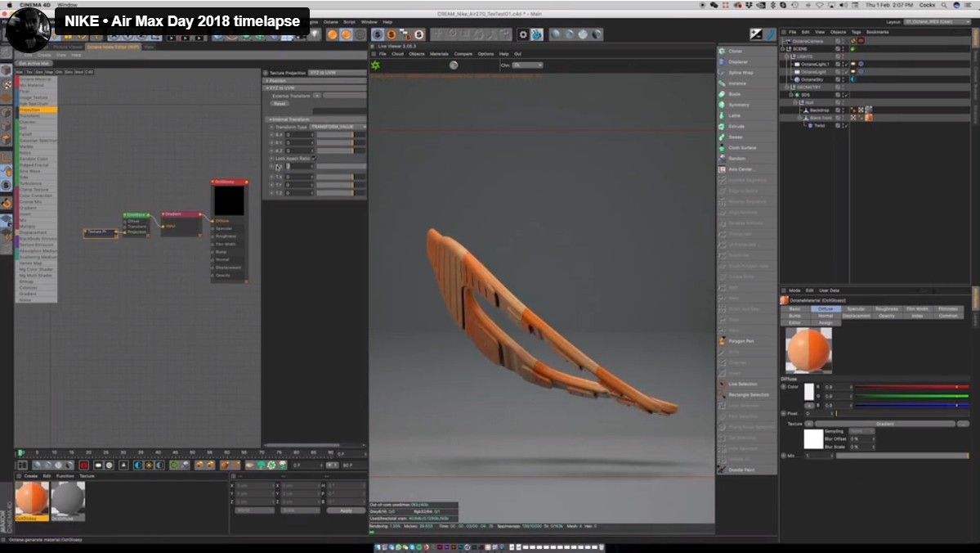Select the Displacer deformer icon

coord(722,62)
